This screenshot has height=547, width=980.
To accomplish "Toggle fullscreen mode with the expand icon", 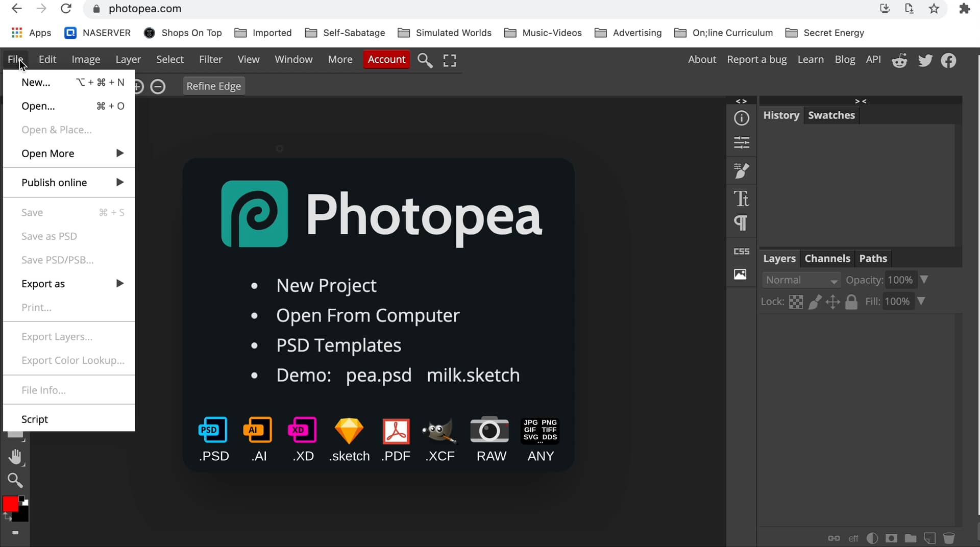I will [449, 60].
